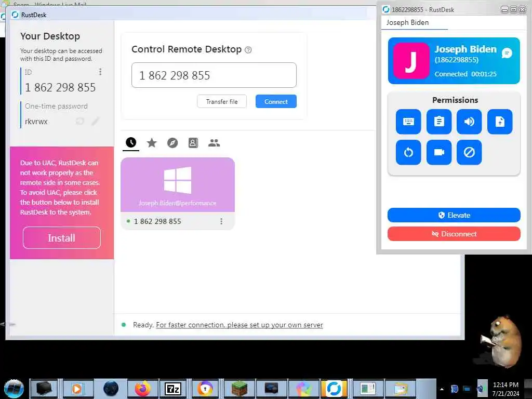
Task: Open the Address book tab
Action: (x=193, y=143)
